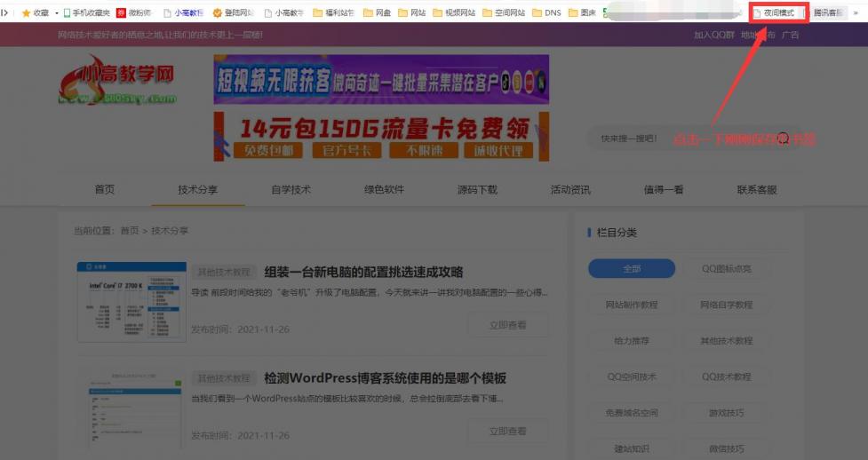Expand the DNS bookmark folder
Image resolution: width=868 pixels, height=460 pixels.
(x=546, y=12)
